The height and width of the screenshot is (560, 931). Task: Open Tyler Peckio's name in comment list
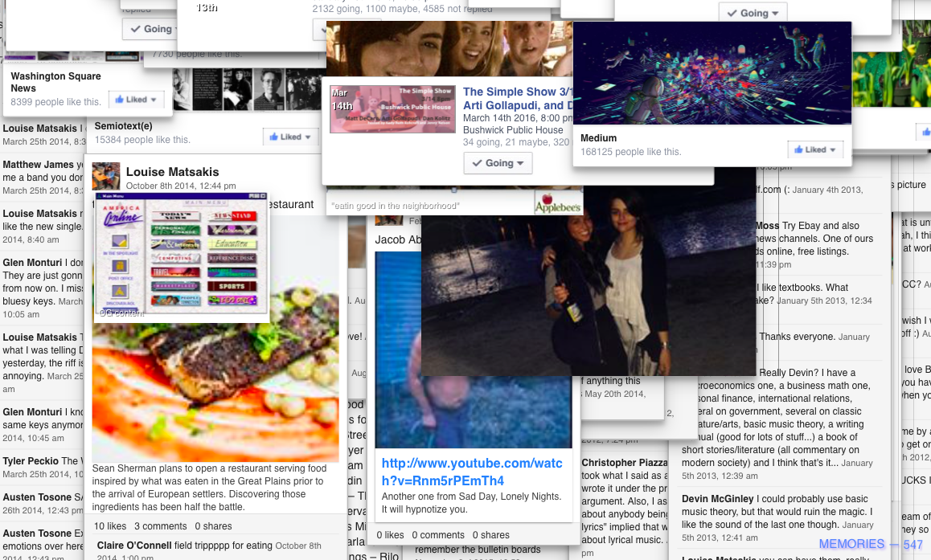click(x=31, y=461)
